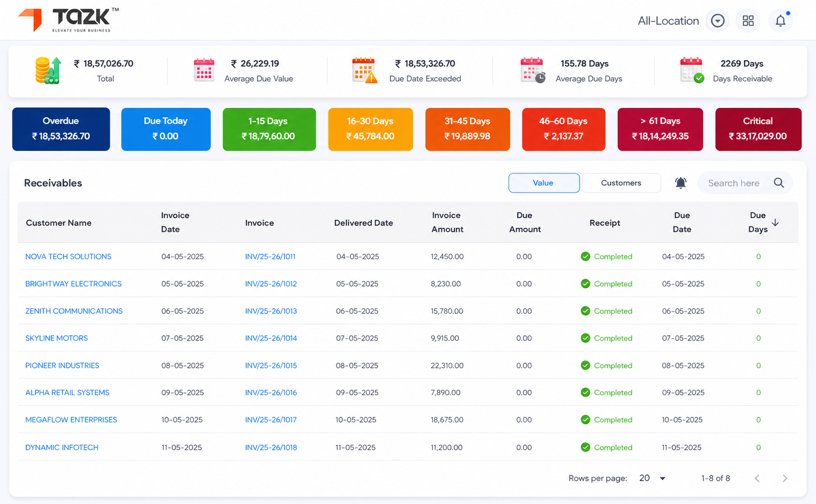Open invoice INV/25-26/1015

[x=271, y=365]
